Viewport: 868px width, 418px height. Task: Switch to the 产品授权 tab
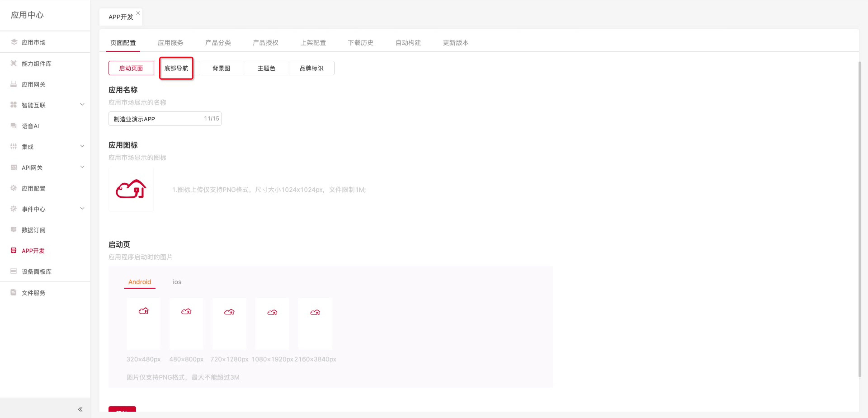click(266, 43)
